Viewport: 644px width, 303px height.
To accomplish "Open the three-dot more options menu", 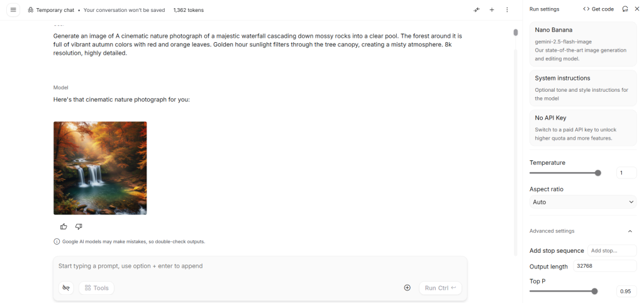I will 507,10.
